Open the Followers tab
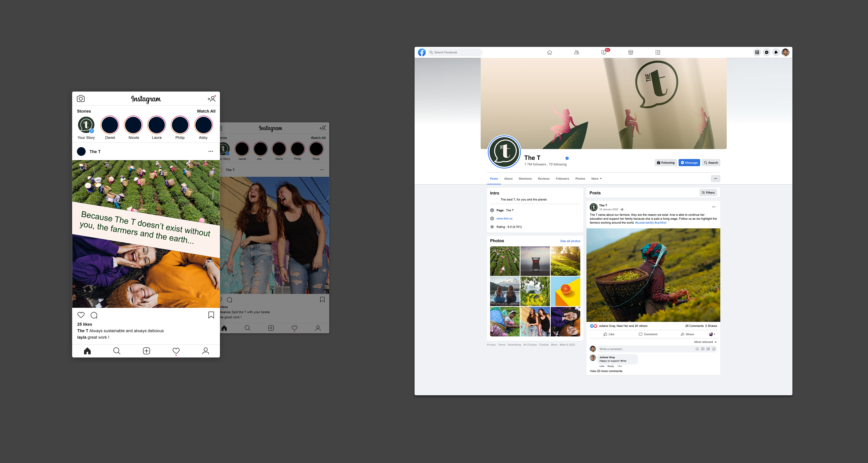Viewport: 868px width, 463px height. (x=562, y=179)
